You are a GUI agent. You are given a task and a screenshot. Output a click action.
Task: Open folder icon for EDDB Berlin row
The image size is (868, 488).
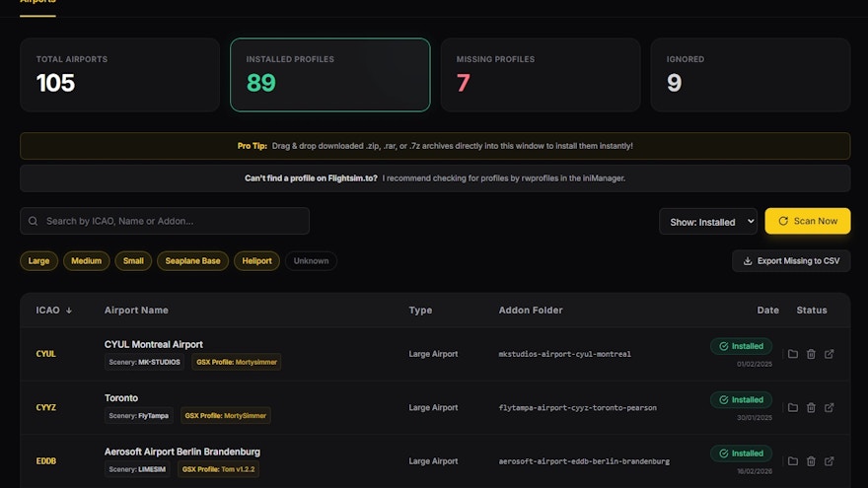[793, 460]
